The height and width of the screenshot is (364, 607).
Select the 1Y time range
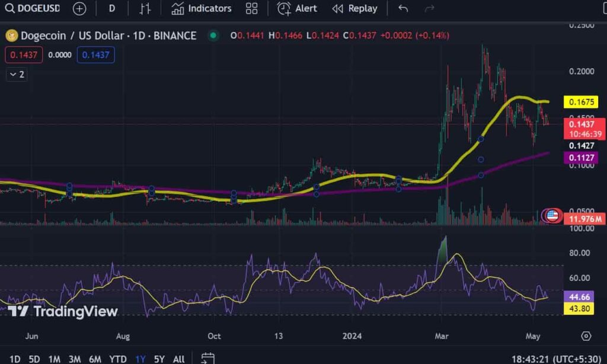(140, 359)
